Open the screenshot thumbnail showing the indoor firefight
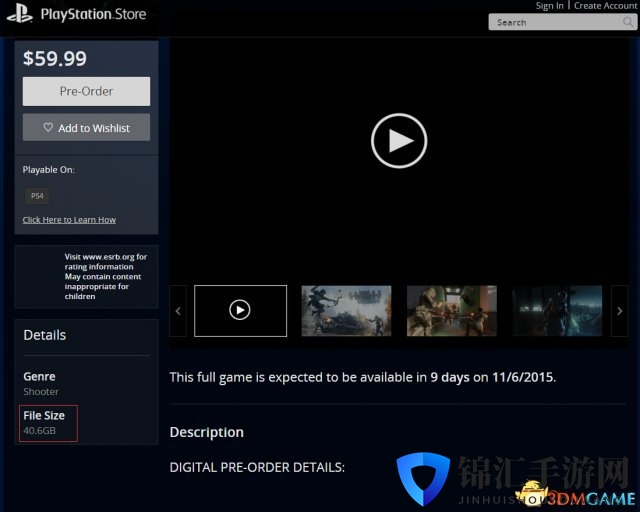The image size is (640, 512). [452, 311]
